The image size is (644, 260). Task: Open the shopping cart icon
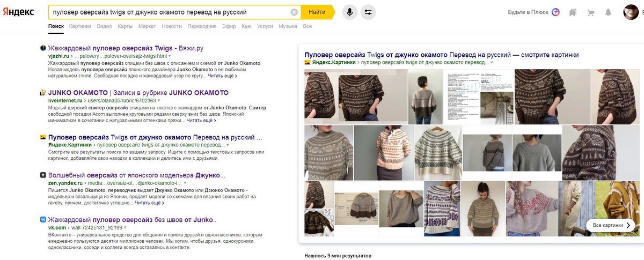[x=591, y=12]
